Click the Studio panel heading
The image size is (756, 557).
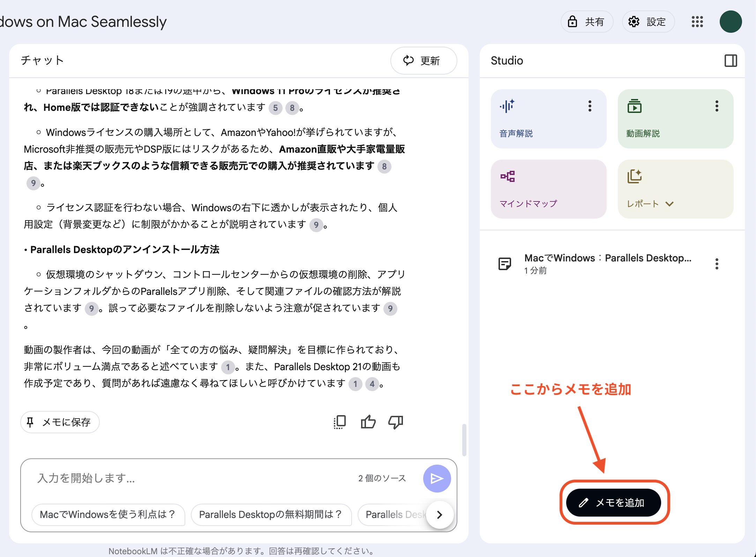(507, 61)
